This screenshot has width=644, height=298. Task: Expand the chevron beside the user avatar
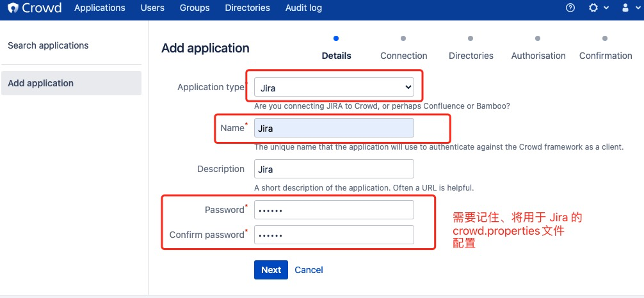(638, 8)
